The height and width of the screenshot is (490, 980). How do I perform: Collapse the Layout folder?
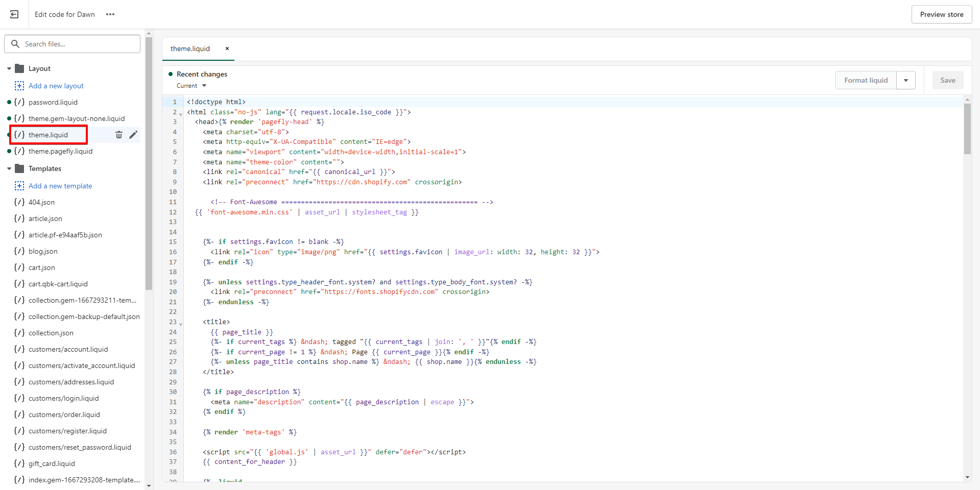point(9,69)
